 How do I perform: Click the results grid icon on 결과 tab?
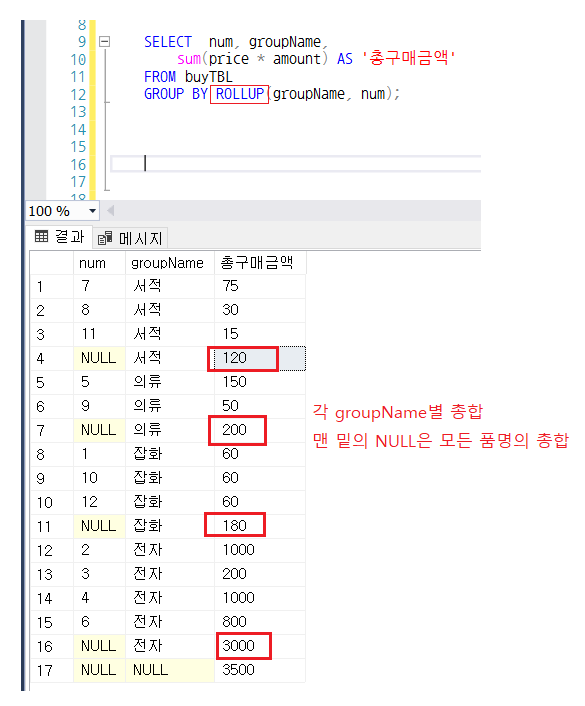tap(41, 236)
